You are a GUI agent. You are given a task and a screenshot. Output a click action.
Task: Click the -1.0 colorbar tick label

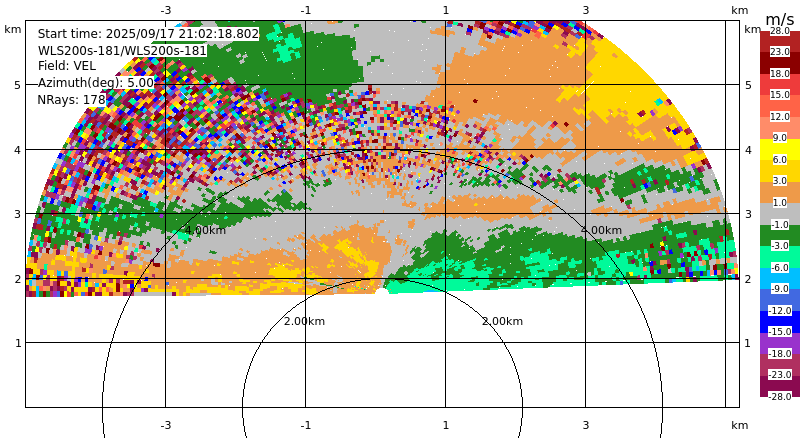pos(780,224)
